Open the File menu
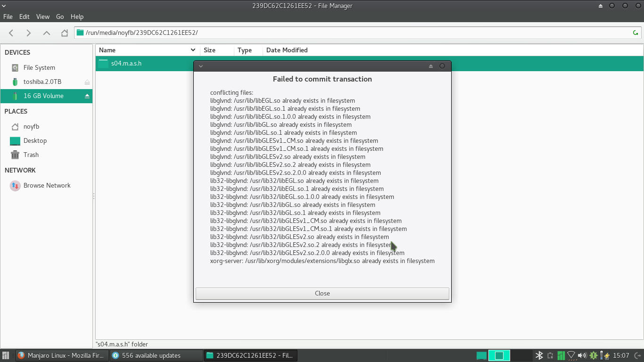This screenshot has height=362, width=644. pos(8,16)
